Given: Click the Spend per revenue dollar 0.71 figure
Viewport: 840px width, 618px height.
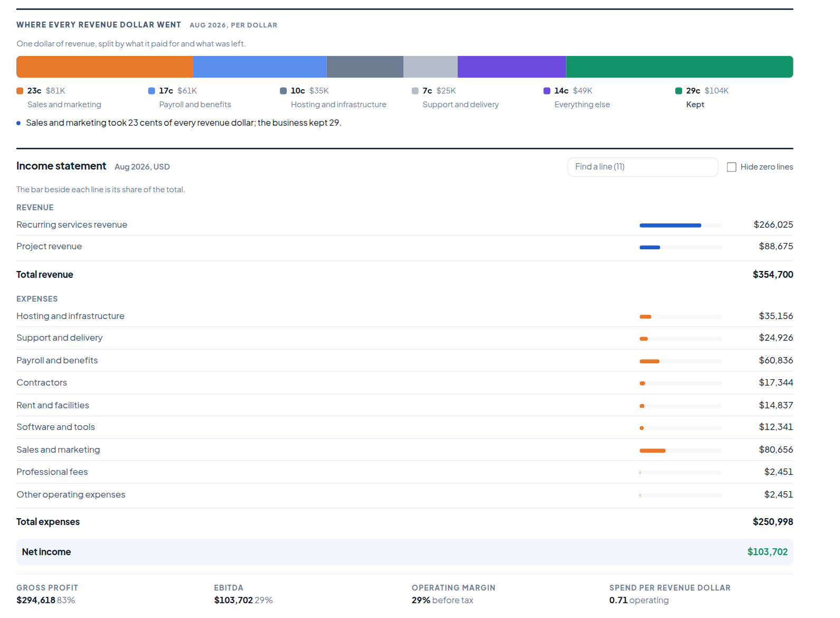Looking at the screenshot, I should [618, 600].
